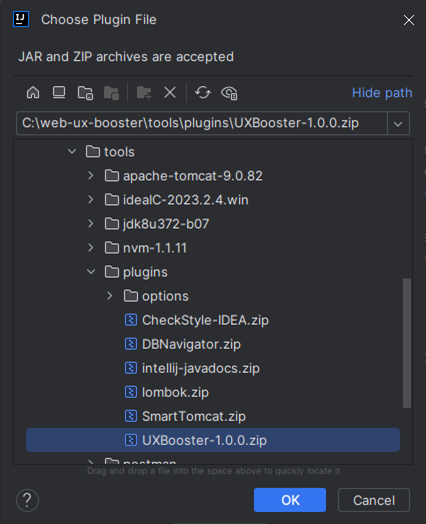Expand the apache-tomcat-9.0.82 folder
This screenshot has width=426, height=524.
91,176
